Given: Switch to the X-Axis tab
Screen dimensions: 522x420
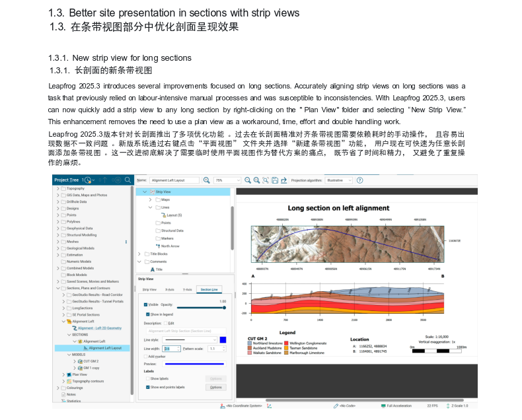Looking at the screenshot, I should (x=169, y=289).
